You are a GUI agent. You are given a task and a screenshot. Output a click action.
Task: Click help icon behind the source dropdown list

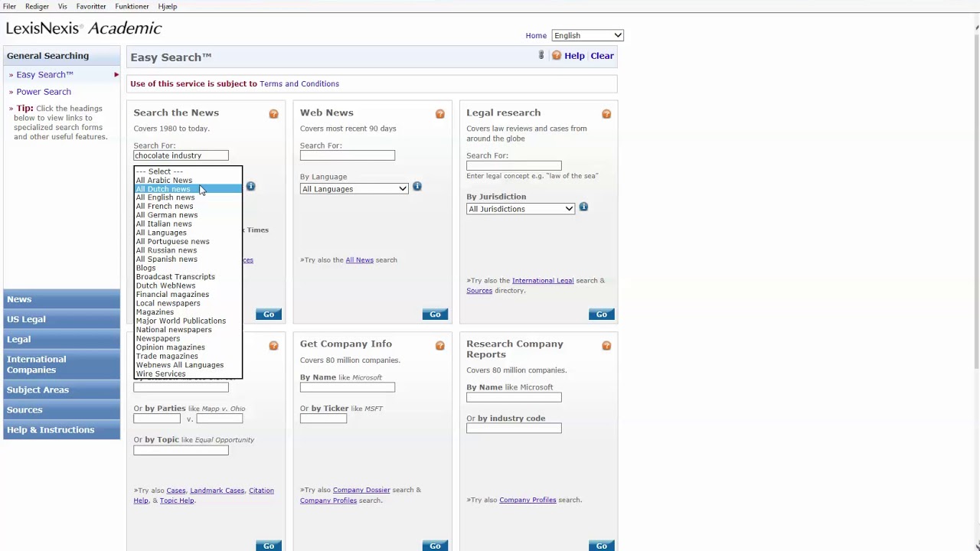pos(273,346)
